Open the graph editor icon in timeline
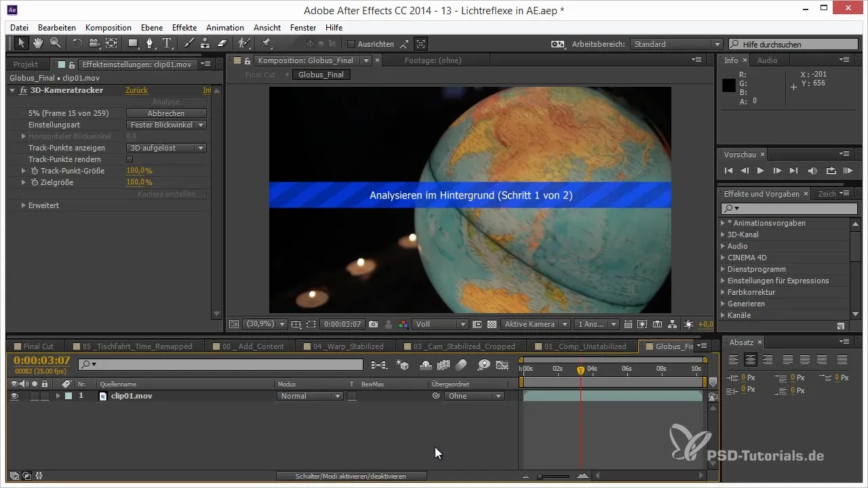This screenshot has width=868, height=488. tap(502, 365)
